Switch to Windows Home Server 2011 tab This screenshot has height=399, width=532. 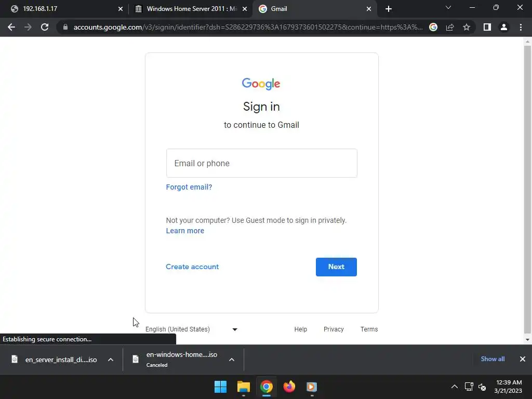190,9
